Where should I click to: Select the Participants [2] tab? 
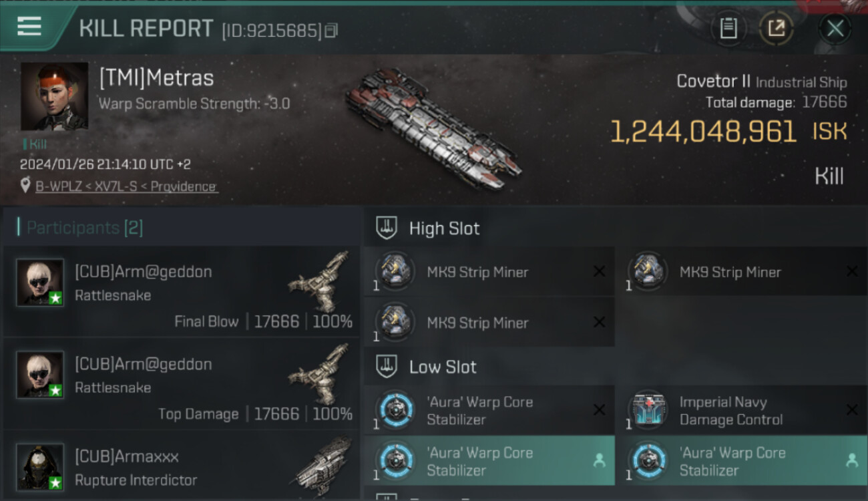click(x=80, y=228)
